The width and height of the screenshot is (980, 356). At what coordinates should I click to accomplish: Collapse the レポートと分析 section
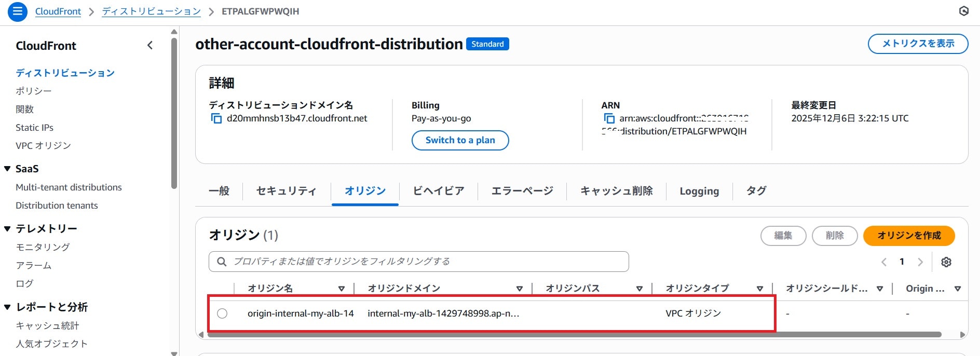coord(7,307)
